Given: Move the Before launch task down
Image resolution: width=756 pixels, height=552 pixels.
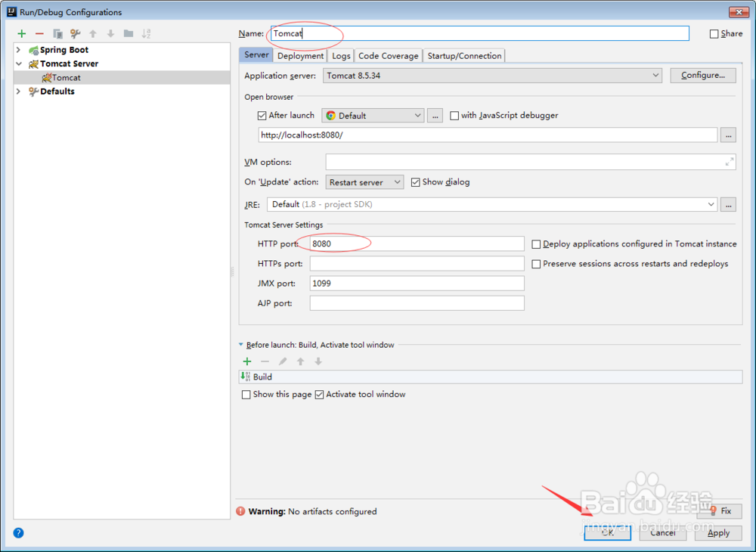Looking at the screenshot, I should (x=318, y=361).
